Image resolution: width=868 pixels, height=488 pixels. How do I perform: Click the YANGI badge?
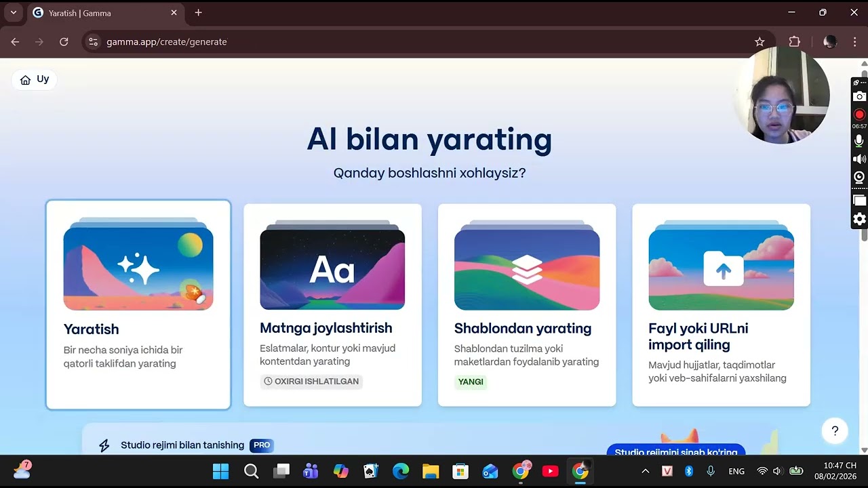[x=471, y=382]
